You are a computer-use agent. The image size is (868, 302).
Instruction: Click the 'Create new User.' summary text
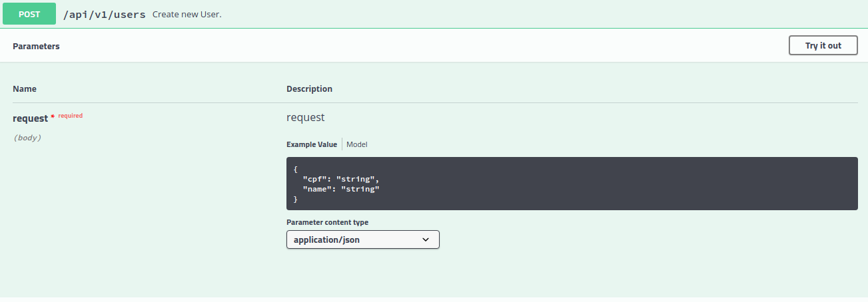pyautogui.click(x=187, y=14)
